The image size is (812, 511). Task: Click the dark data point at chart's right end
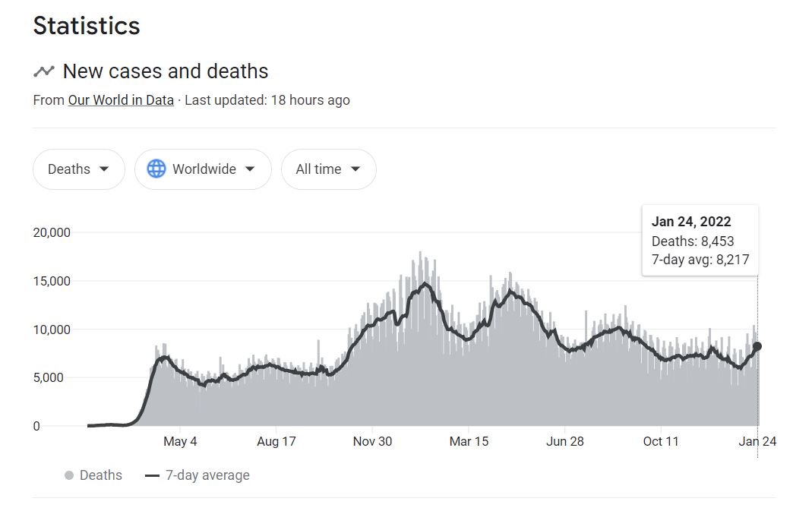[x=757, y=346]
